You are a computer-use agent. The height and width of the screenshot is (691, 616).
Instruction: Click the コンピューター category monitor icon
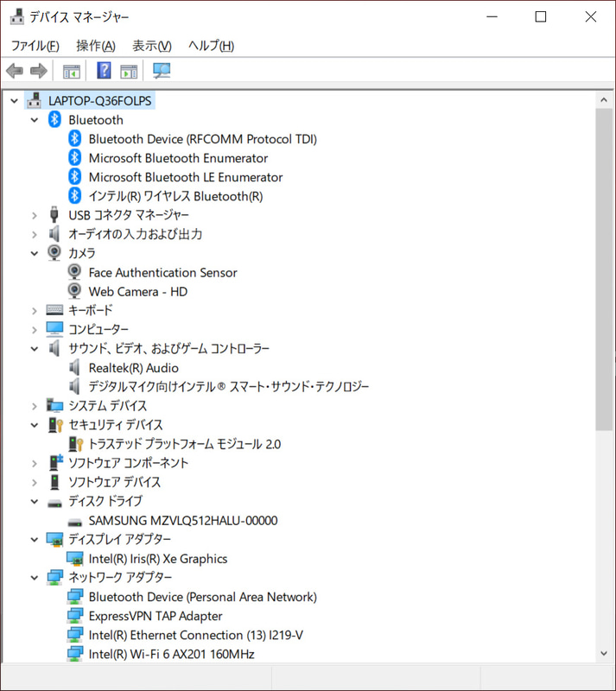pos(54,329)
